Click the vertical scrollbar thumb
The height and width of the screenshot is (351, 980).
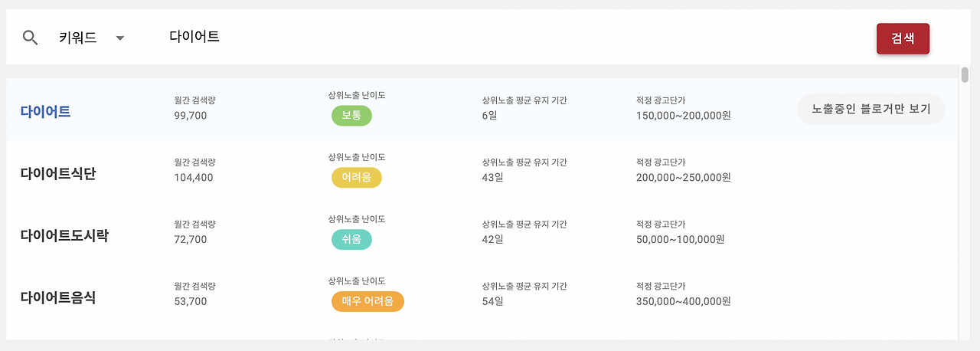tap(965, 75)
